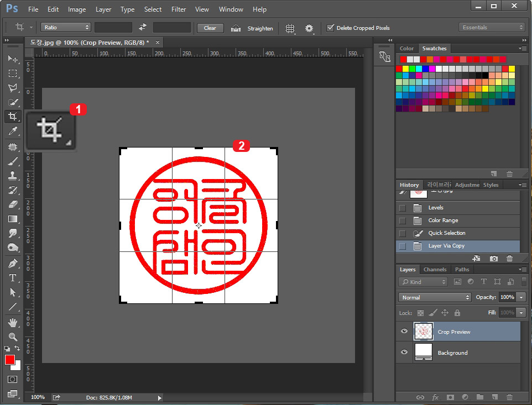Switch to the Color tab
Image resolution: width=532 pixels, height=405 pixels.
click(406, 49)
